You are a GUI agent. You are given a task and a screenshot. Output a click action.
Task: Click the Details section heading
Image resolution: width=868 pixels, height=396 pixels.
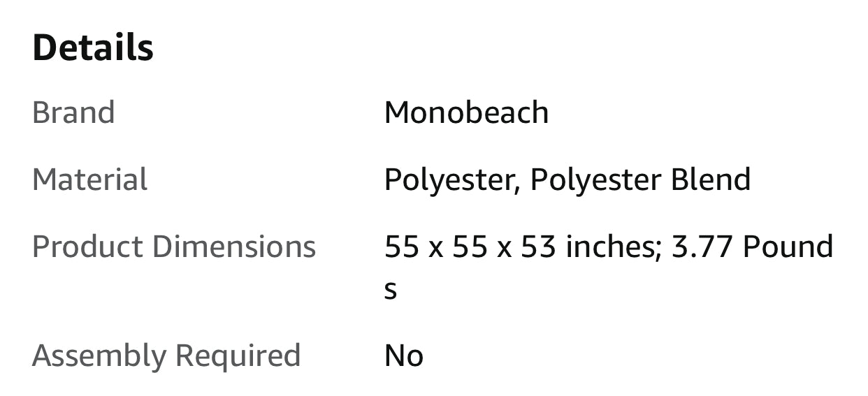93,47
